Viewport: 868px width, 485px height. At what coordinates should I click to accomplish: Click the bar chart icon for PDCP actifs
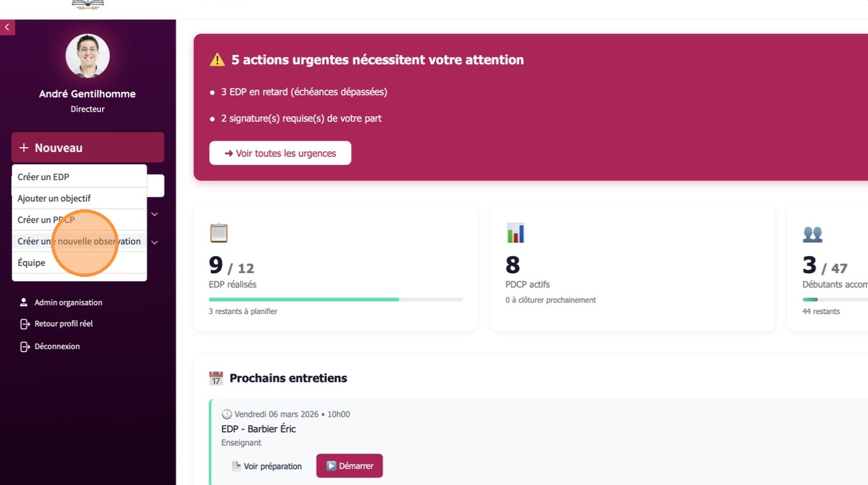(515, 233)
